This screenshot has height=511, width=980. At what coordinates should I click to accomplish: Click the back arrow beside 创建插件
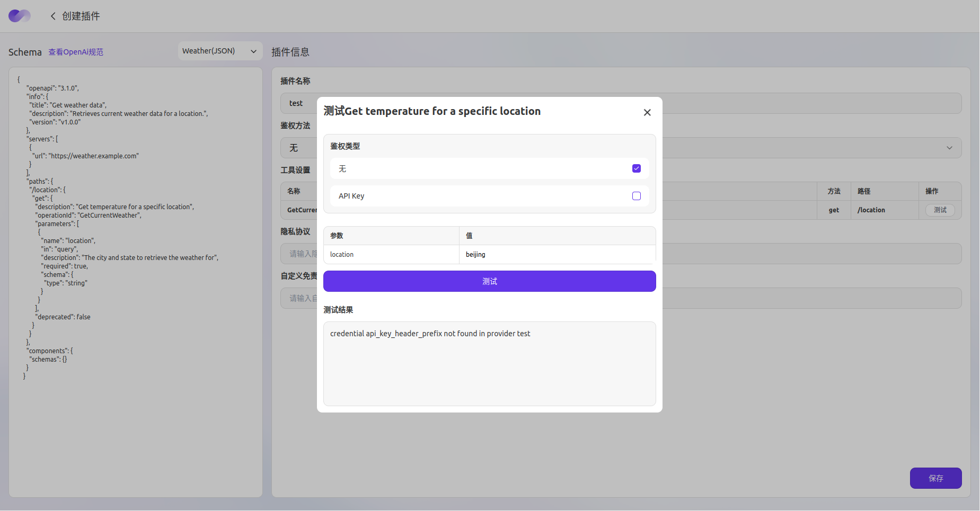tap(53, 16)
